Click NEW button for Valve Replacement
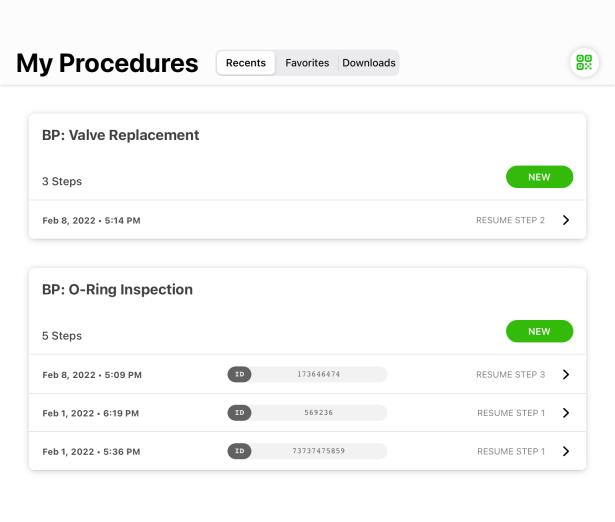 [x=539, y=177]
